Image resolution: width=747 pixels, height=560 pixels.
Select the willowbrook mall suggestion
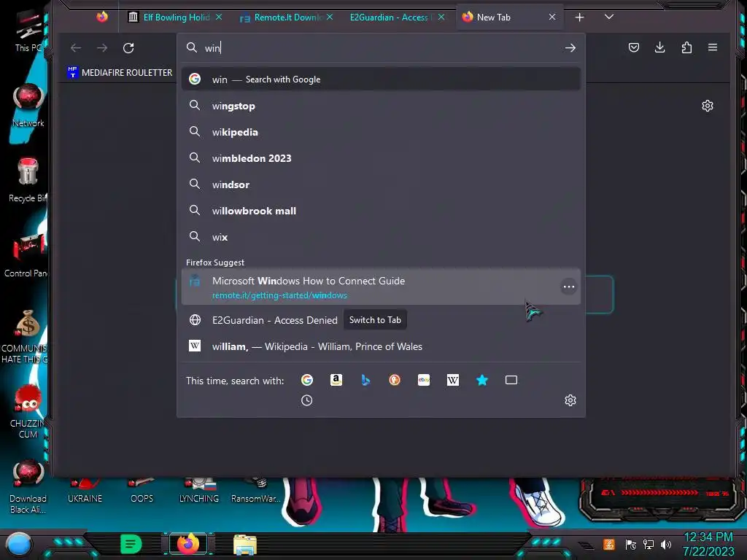tap(381, 211)
